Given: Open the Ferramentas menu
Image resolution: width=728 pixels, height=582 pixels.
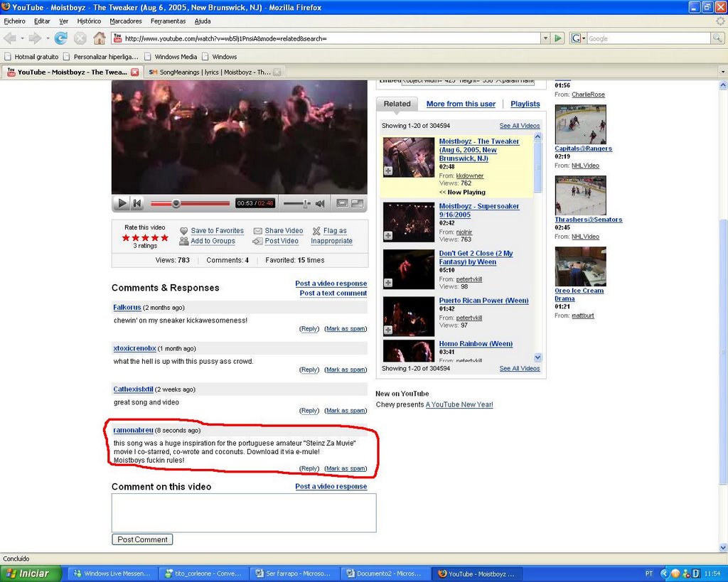Looking at the screenshot, I should tap(168, 21).
